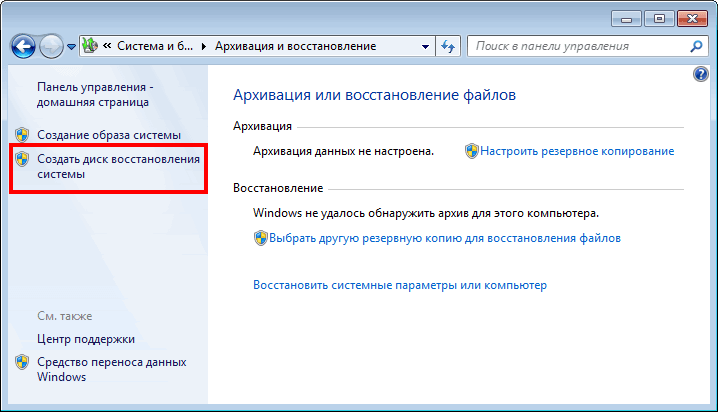Open 'Выбрать другую резервную копию' link
The width and height of the screenshot is (718, 412).
click(x=445, y=238)
